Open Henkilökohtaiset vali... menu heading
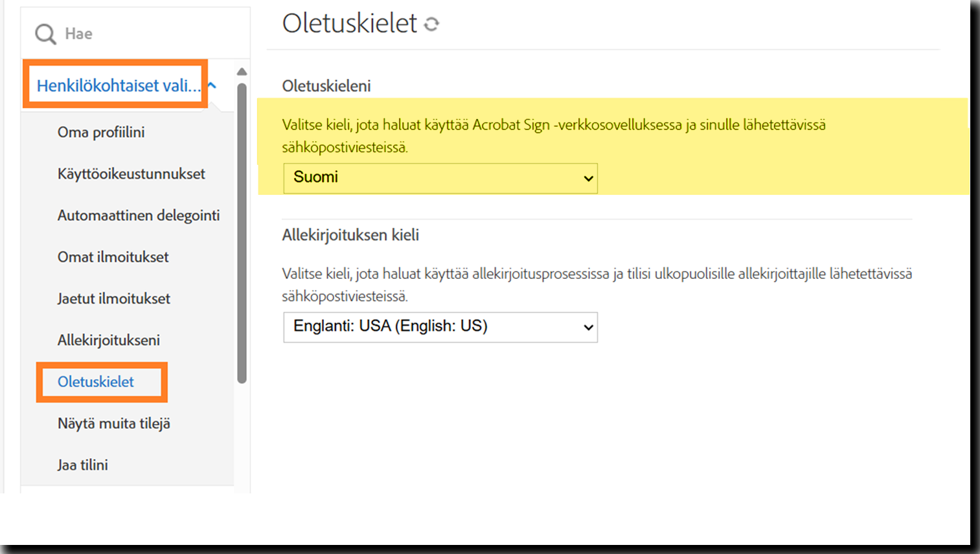 pos(119,85)
